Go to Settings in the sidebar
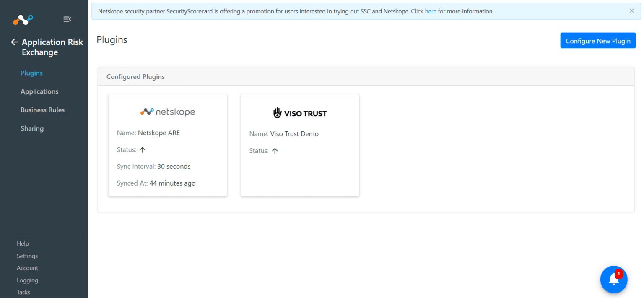The width and height of the screenshot is (644, 298). tap(27, 256)
